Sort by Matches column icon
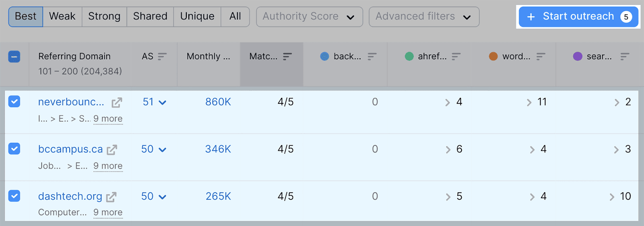Viewport: 644px width, 226px height. tap(287, 57)
